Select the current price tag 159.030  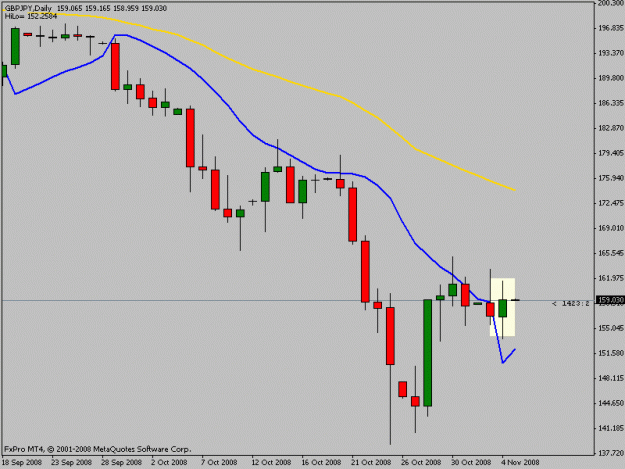(x=610, y=300)
